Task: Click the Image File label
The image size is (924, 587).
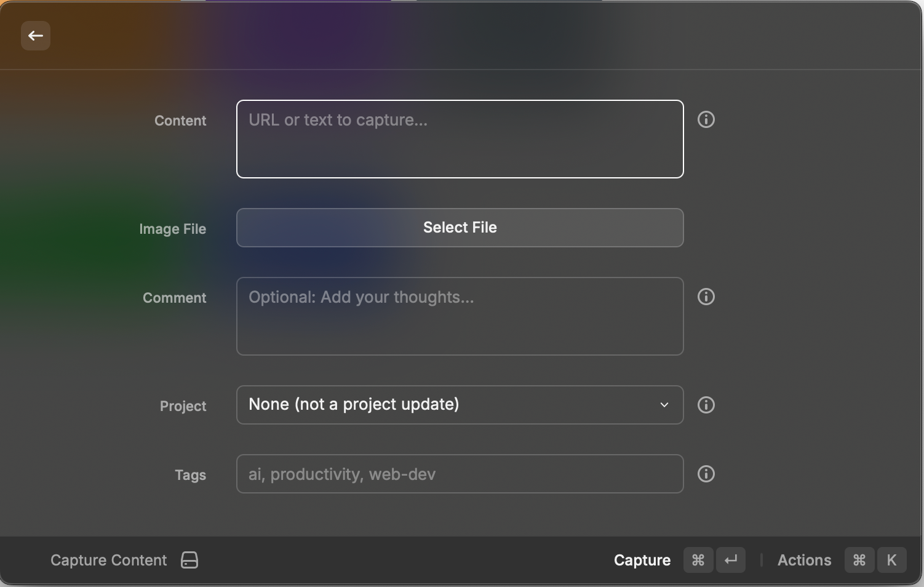Action: pos(172,228)
